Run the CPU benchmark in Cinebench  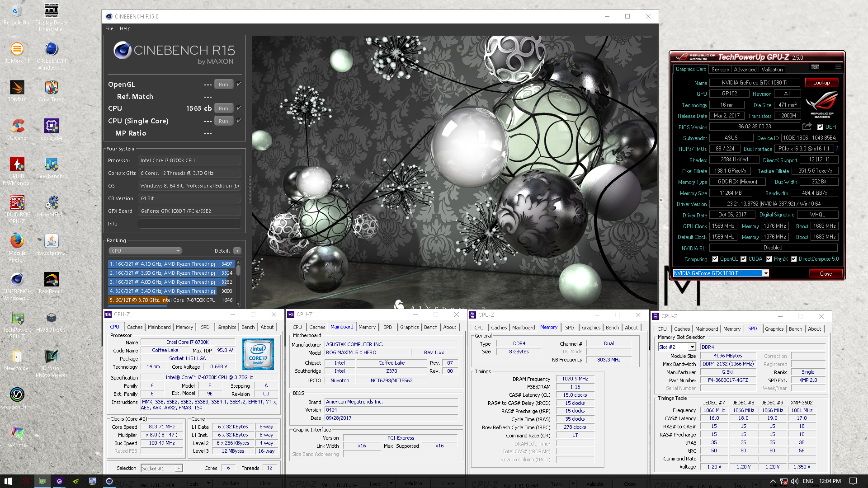(223, 108)
